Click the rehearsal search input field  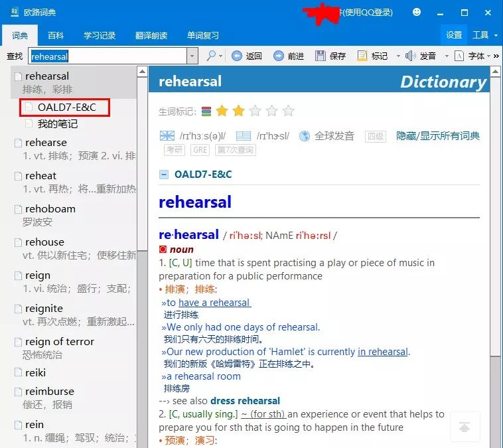[x=108, y=56]
